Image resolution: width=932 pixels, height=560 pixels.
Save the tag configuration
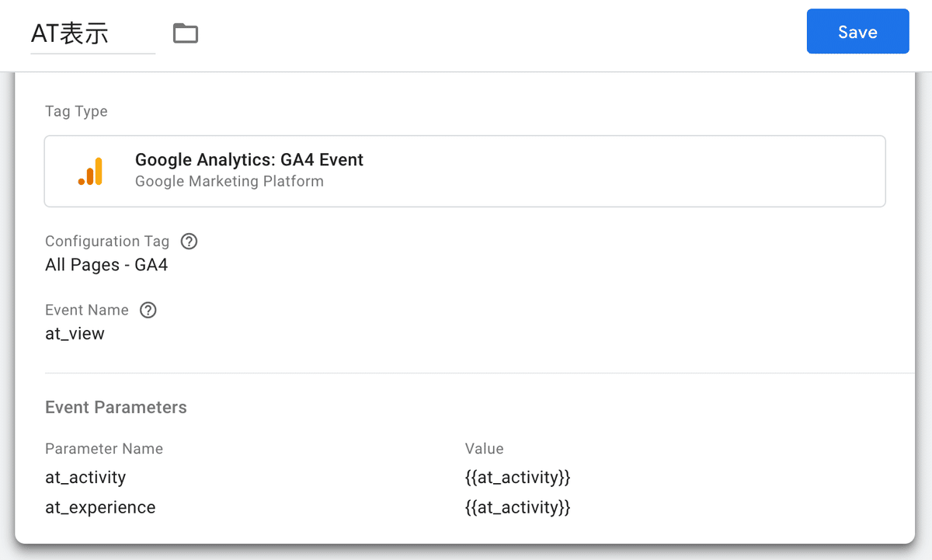(857, 31)
